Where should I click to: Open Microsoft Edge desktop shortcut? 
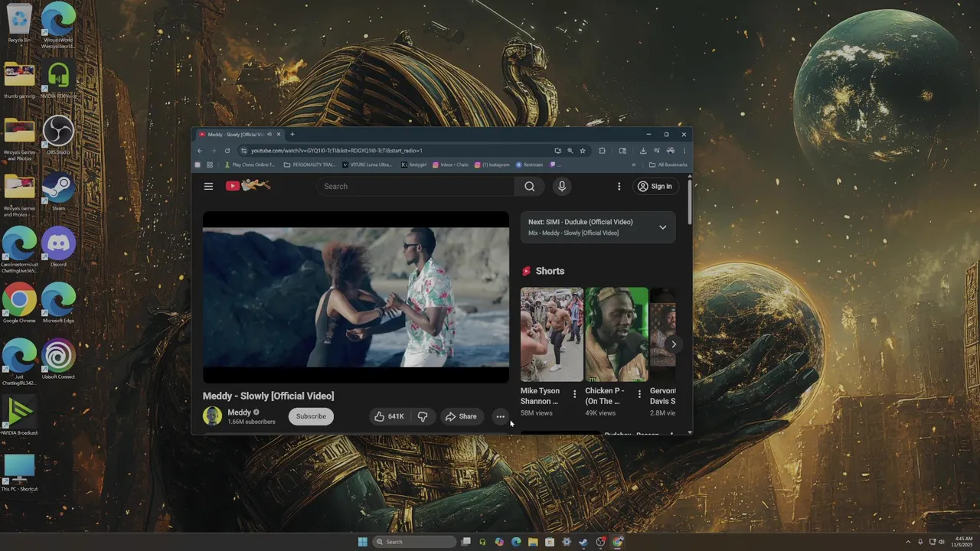pyautogui.click(x=58, y=304)
